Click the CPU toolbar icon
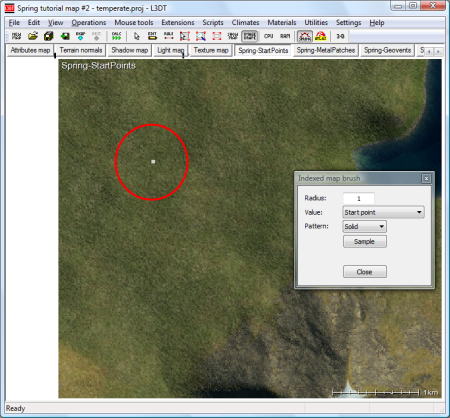Screen dimensions: 450x418 coord(269,36)
